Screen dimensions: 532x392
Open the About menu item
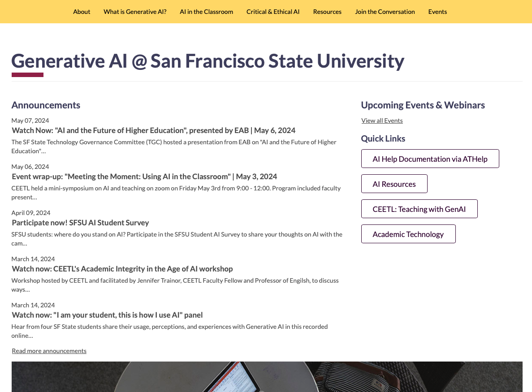coord(82,12)
